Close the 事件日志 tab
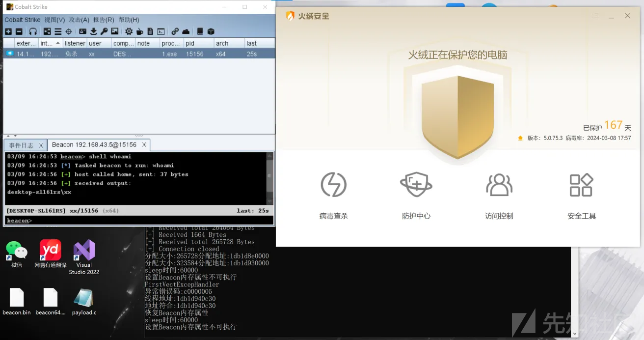Screen dimensions: 644x340 coord(41,145)
